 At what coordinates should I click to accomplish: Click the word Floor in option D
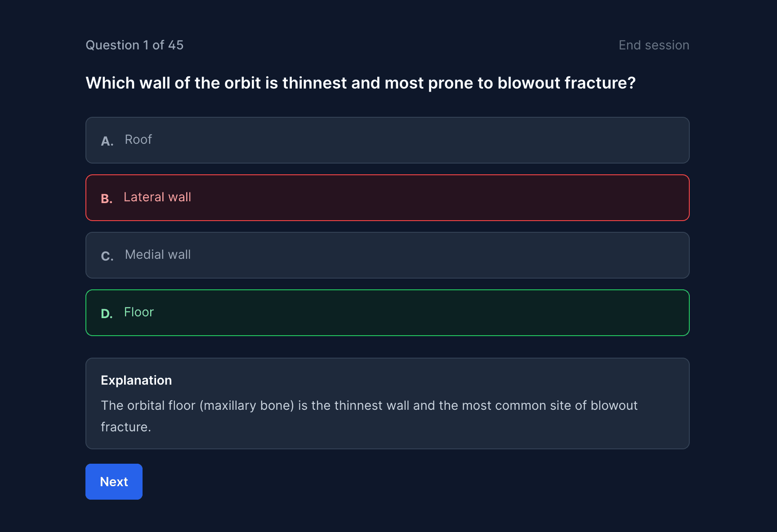coord(139,312)
